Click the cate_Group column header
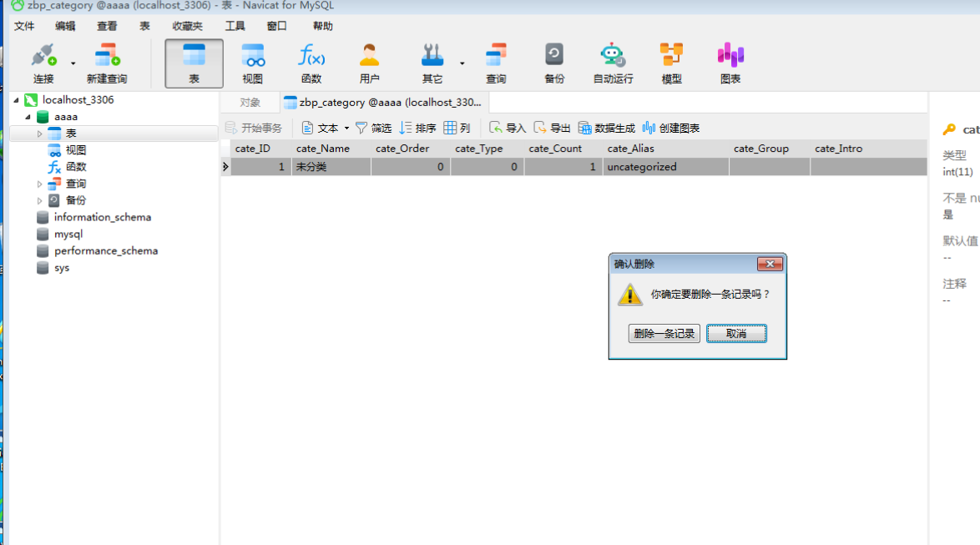The width and height of the screenshot is (980, 545). (770, 148)
